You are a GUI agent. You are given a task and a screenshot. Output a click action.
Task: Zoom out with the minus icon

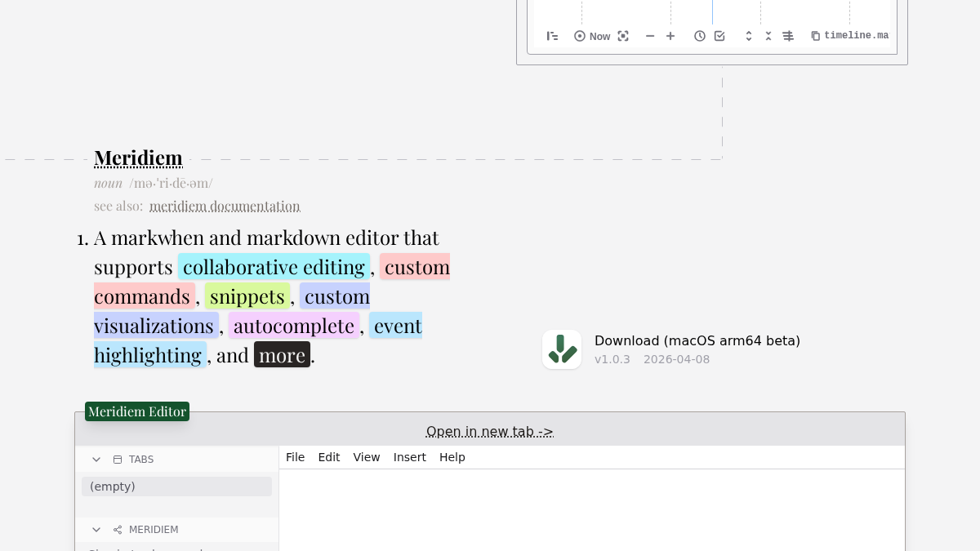pyautogui.click(x=650, y=36)
